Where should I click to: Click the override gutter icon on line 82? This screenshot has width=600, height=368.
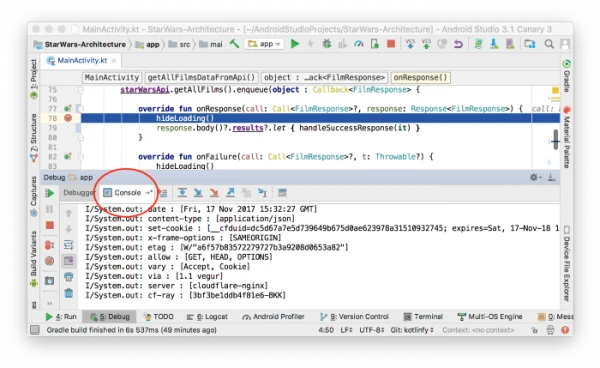68,156
